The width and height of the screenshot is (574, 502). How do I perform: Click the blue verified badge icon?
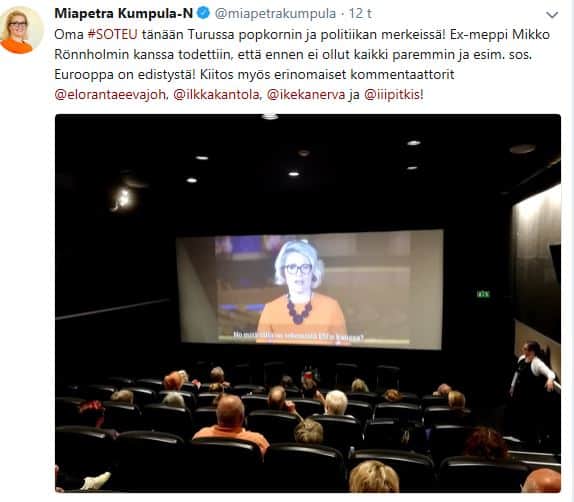[x=203, y=13]
